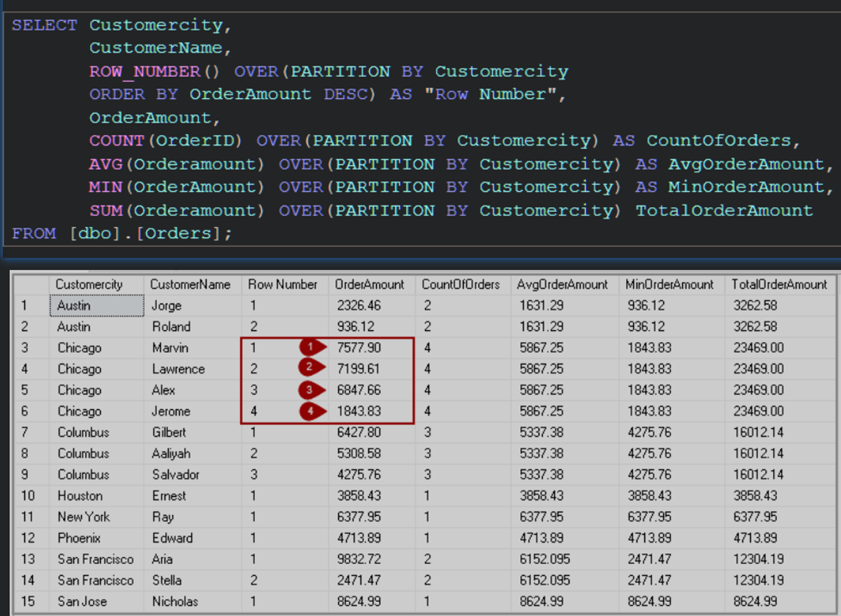Click the 6427.80 order amount cell

point(372,432)
